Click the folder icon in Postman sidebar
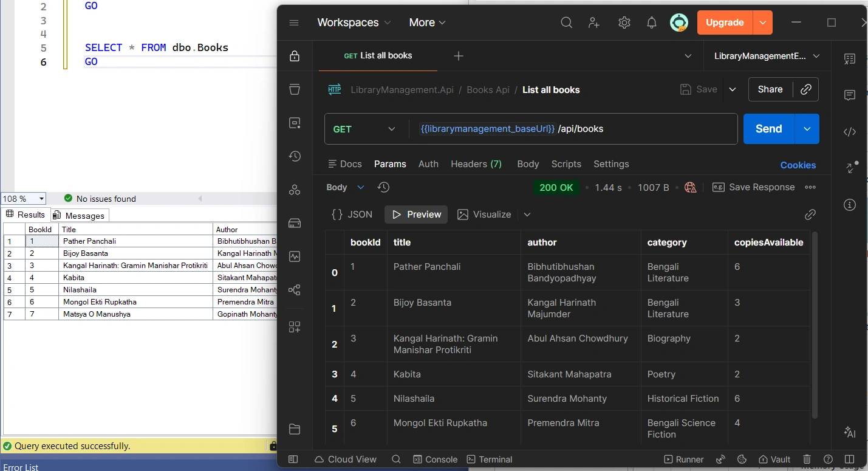Image resolution: width=868 pixels, height=471 pixels. [x=295, y=429]
